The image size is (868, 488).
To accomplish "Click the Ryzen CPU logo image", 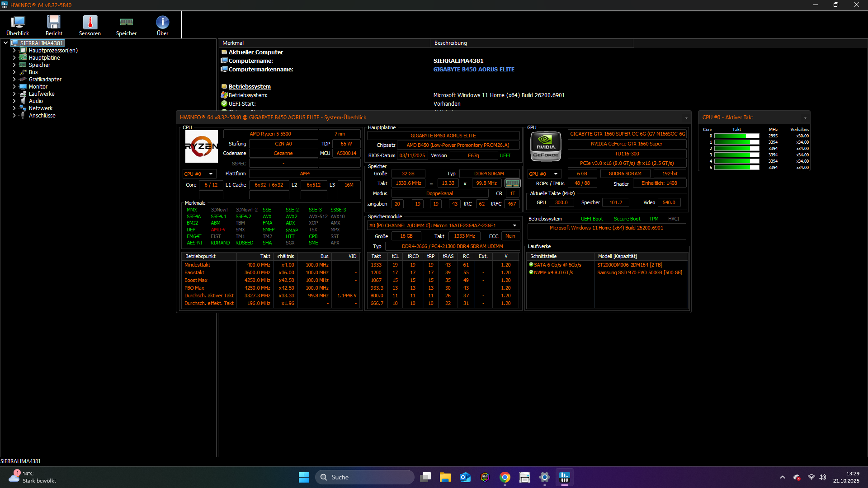I will (x=202, y=146).
